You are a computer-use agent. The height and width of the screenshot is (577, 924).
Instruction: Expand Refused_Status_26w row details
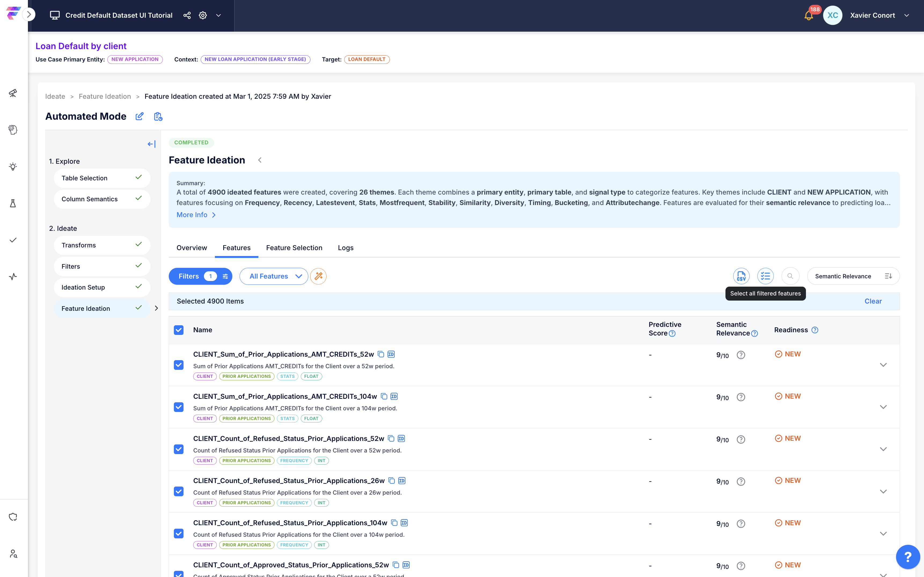(883, 491)
